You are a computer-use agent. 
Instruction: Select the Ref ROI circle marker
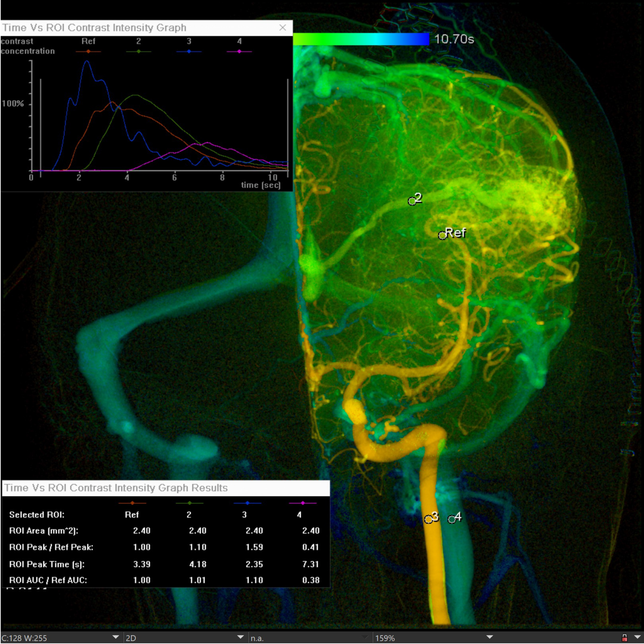pos(442,236)
